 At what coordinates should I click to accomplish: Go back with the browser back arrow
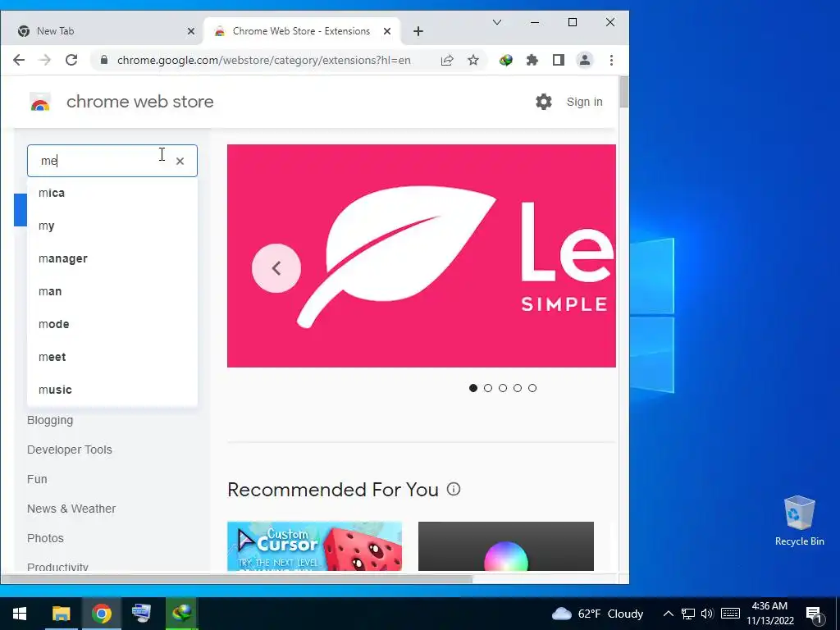point(19,60)
